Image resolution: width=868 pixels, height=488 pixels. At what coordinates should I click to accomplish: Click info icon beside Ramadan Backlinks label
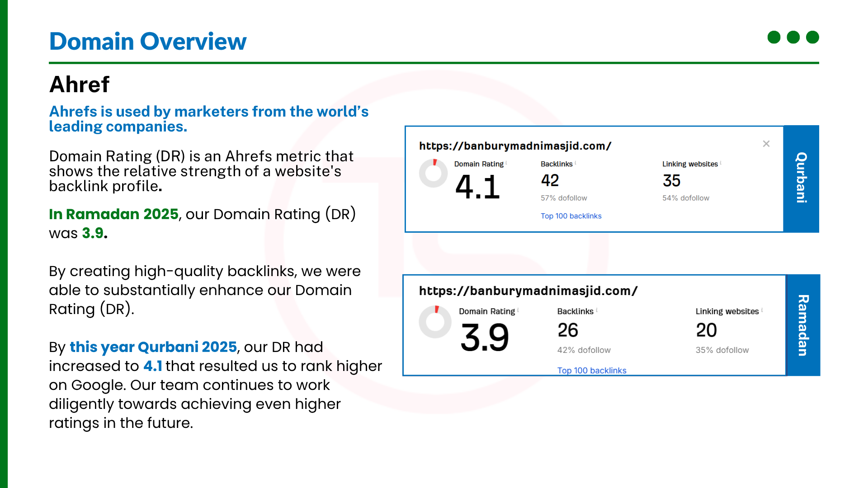597,310
